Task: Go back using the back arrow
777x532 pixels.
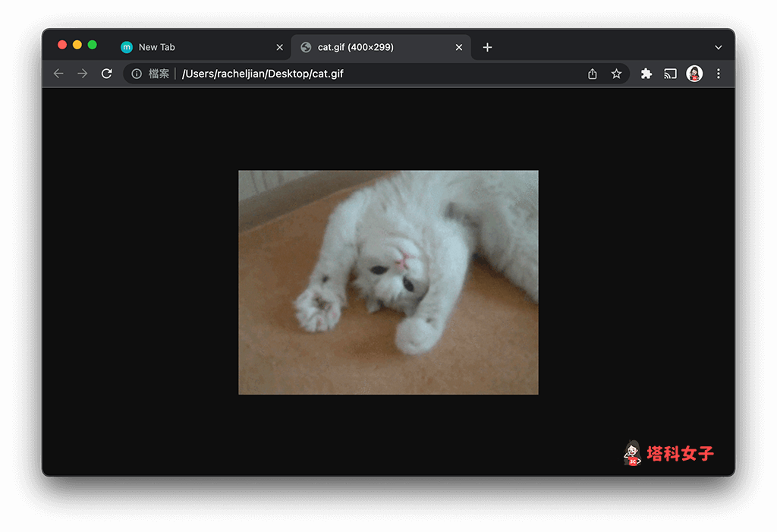Action: coord(58,74)
